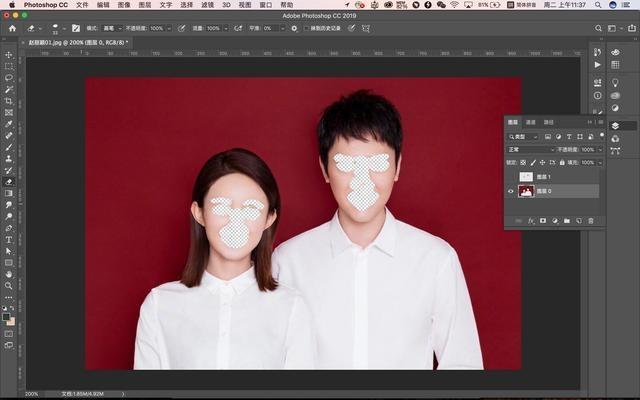Enable the erase to history checkbox
Viewport: 640px width, 400px height.
point(307,29)
